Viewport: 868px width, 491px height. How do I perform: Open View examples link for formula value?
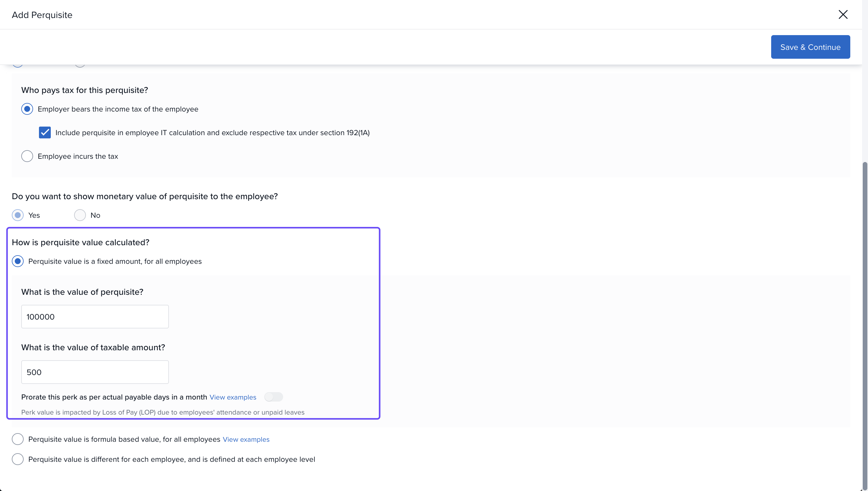coord(246,439)
